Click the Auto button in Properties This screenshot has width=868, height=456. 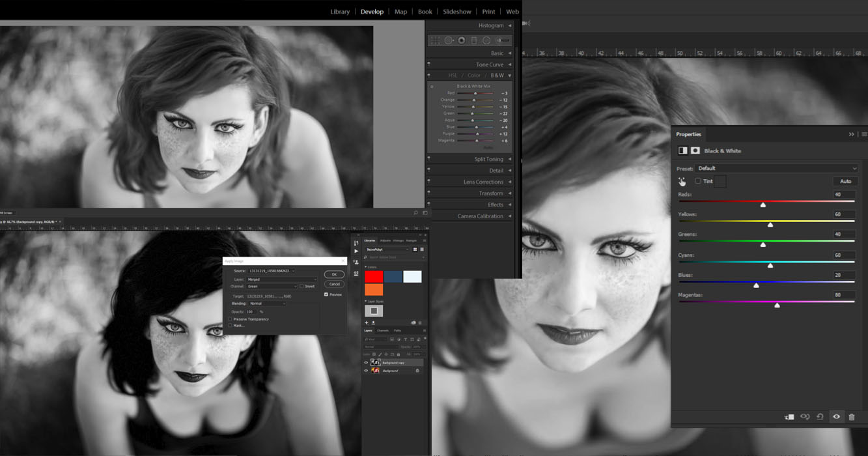pos(845,181)
